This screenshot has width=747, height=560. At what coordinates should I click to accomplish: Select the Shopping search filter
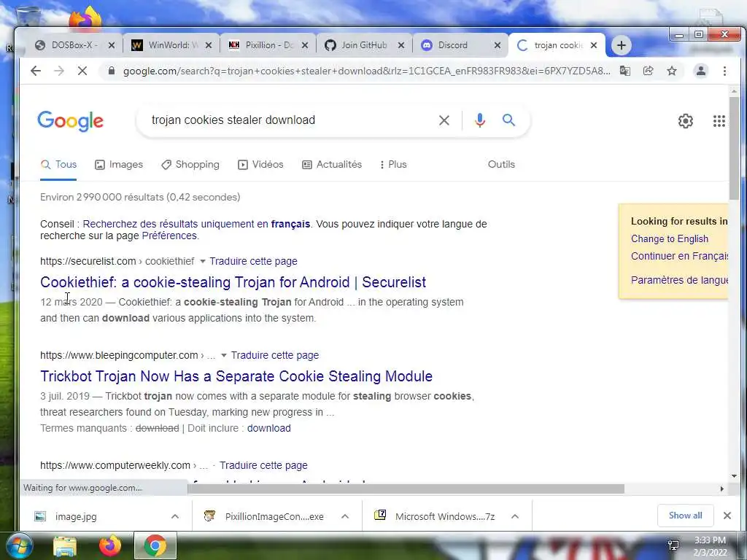190,165
